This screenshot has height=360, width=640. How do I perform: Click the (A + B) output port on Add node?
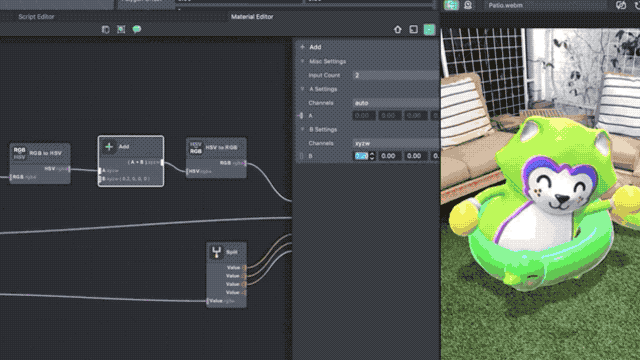click(x=162, y=162)
